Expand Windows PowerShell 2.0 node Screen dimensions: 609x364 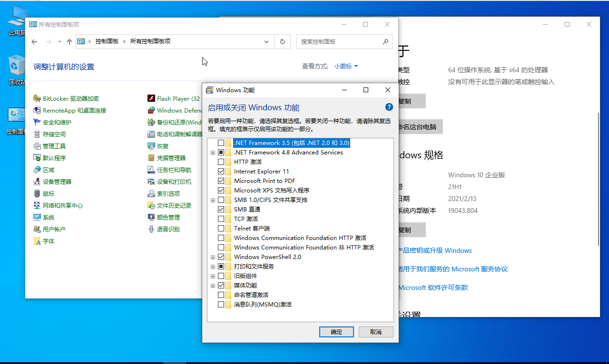click(213, 257)
